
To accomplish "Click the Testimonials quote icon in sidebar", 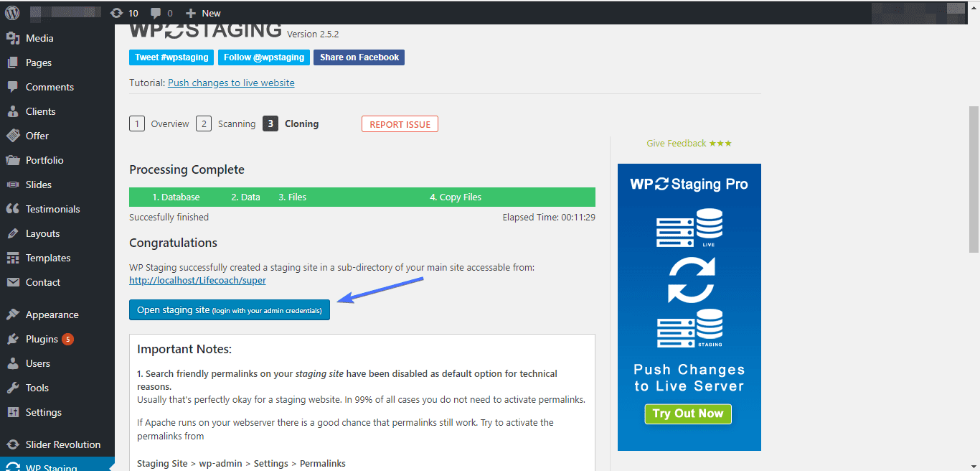I will (x=13, y=209).
